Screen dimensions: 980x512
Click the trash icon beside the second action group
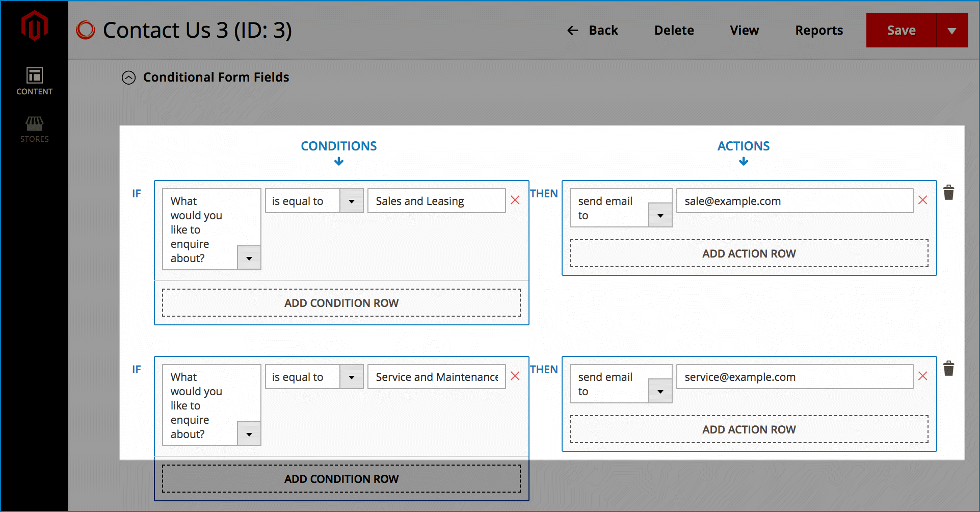click(948, 368)
